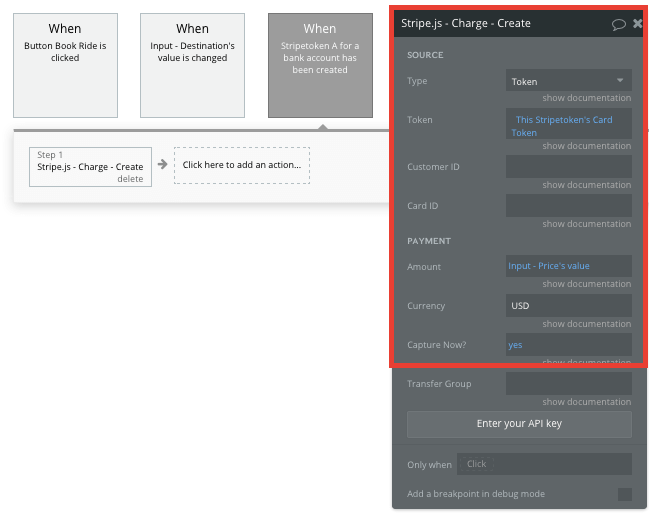Select the Button Book Ride is clicked event
The image size is (649, 514).
tap(65, 65)
